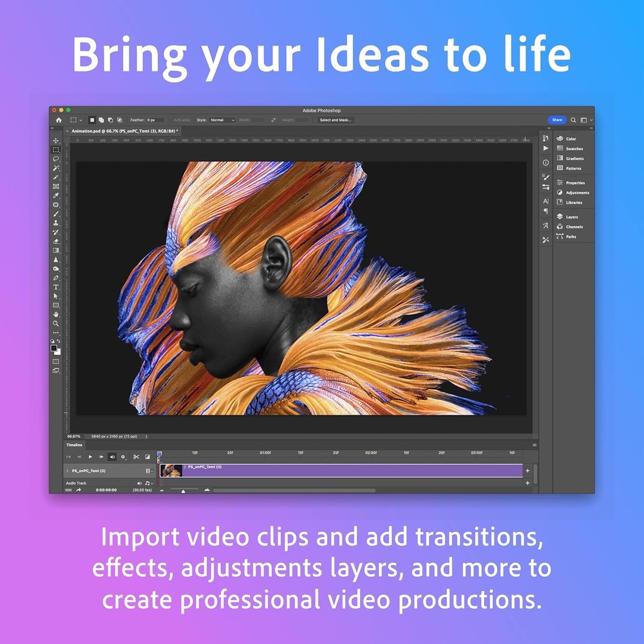Select the Lasso tool
Viewport: 644px width, 644px height.
[56, 159]
